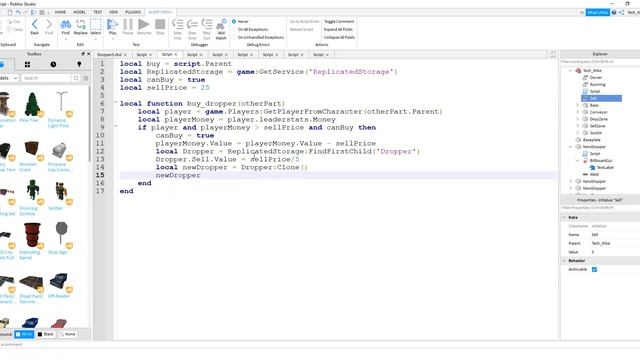Click the Pine Tree model thumbnail

click(32, 104)
